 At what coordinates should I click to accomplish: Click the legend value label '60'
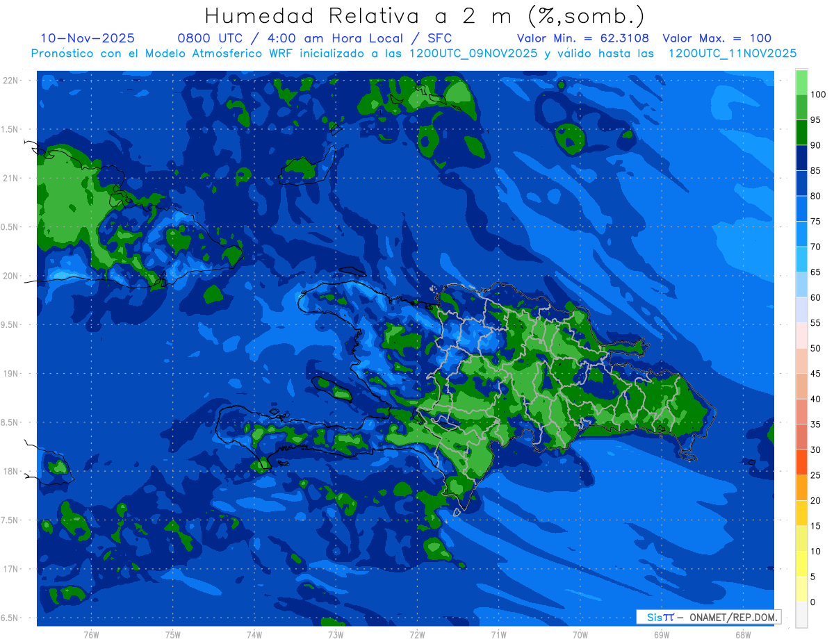pos(815,297)
